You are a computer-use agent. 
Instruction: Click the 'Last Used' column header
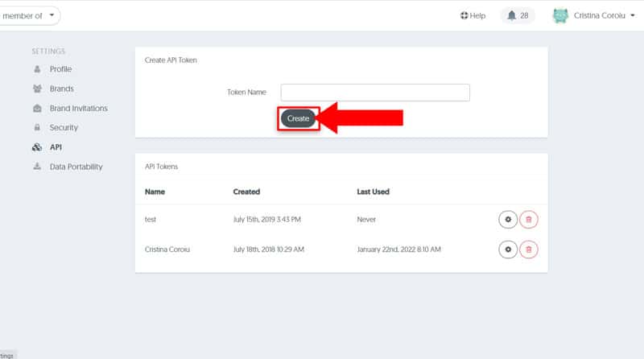coord(373,192)
